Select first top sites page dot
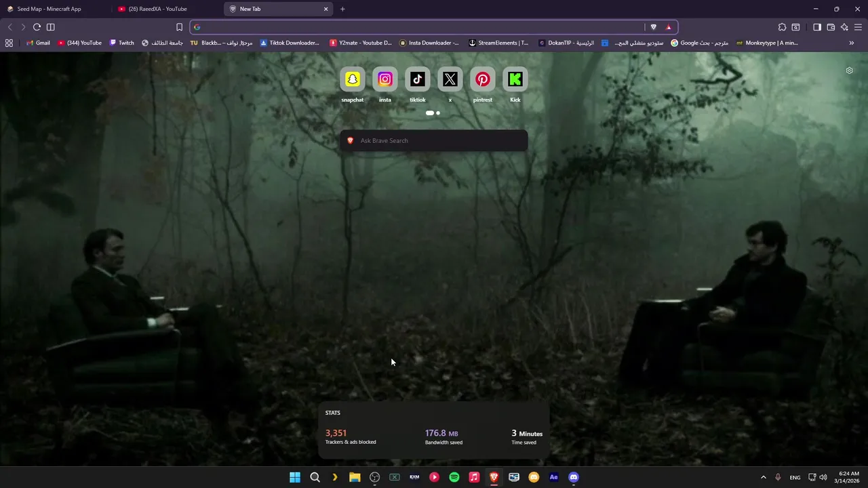 pyautogui.click(x=429, y=113)
